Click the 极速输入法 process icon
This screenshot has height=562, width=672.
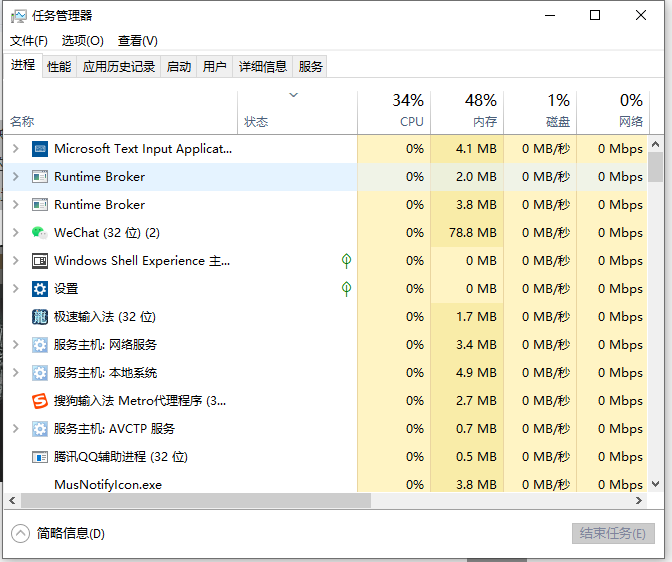coord(40,317)
